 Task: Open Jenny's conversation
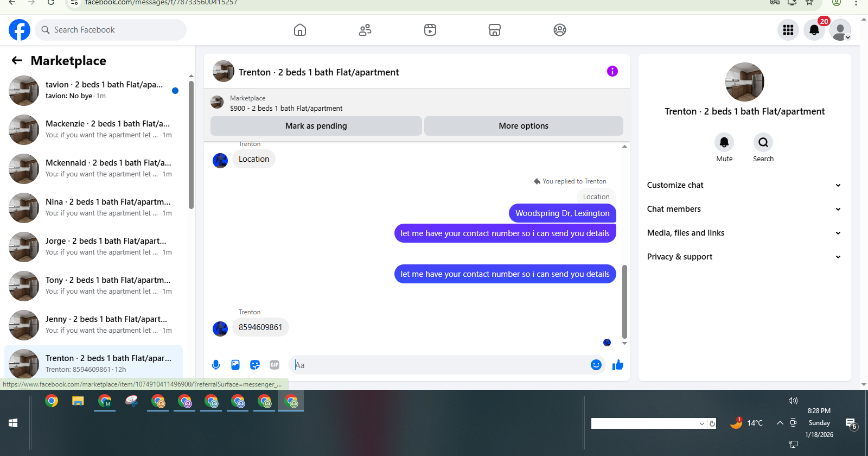[94, 325]
